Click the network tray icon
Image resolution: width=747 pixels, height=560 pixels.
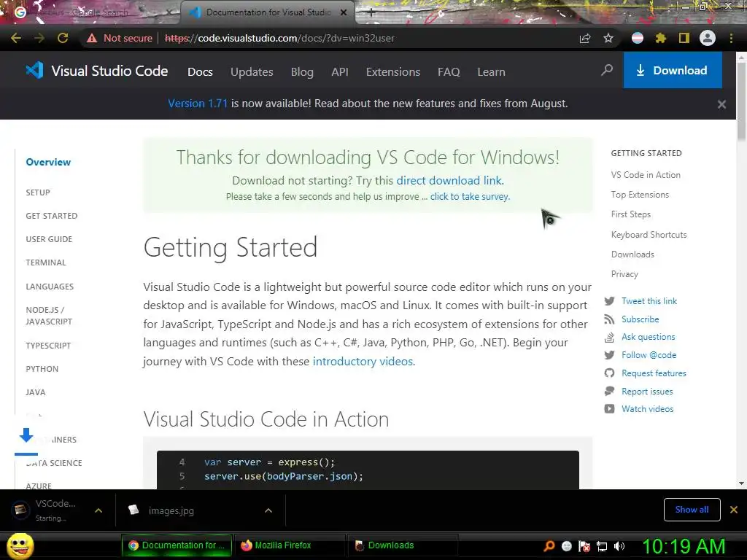(602, 546)
